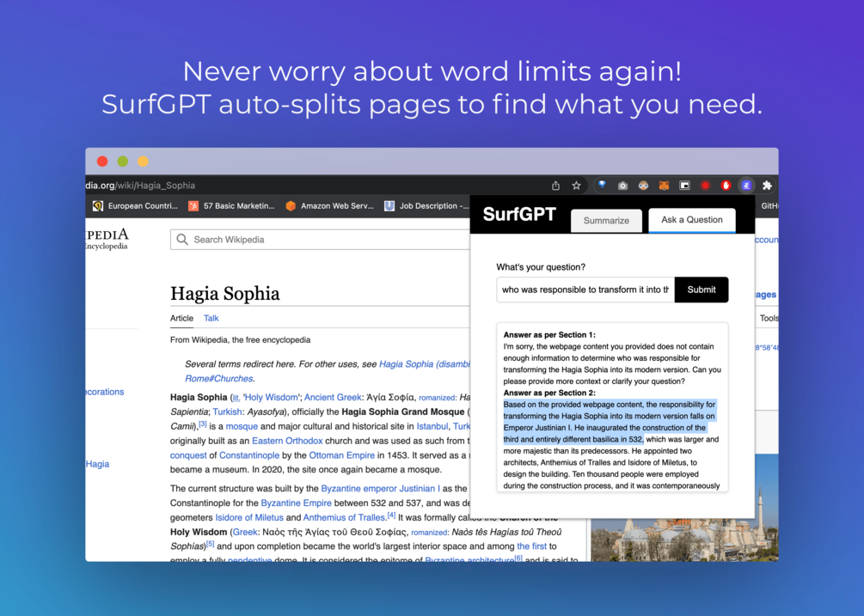Image resolution: width=864 pixels, height=616 pixels.
Task: Click the red record circle extension
Action: pos(705,186)
